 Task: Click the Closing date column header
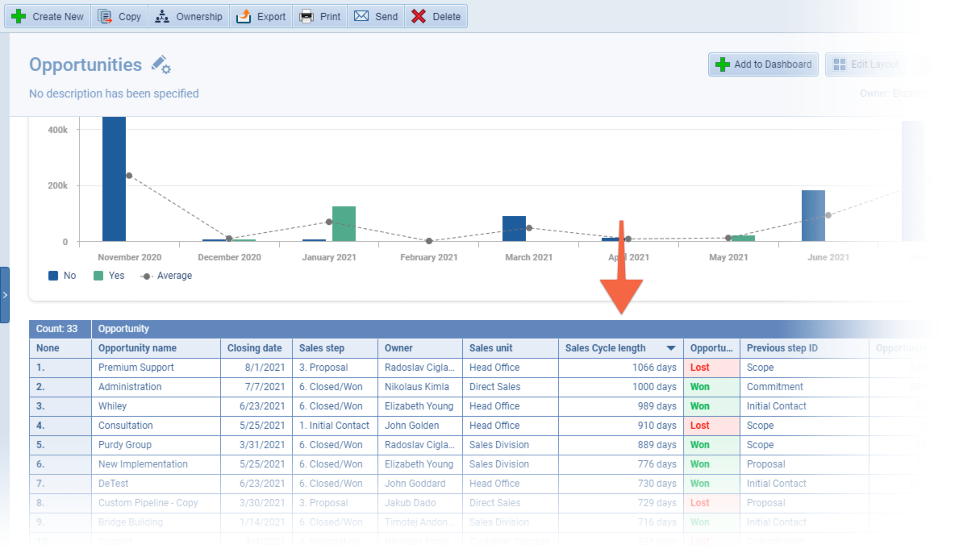point(255,348)
